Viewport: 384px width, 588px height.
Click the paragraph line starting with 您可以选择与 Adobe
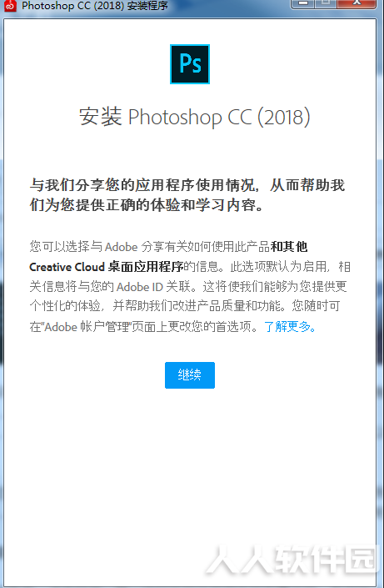point(168,247)
